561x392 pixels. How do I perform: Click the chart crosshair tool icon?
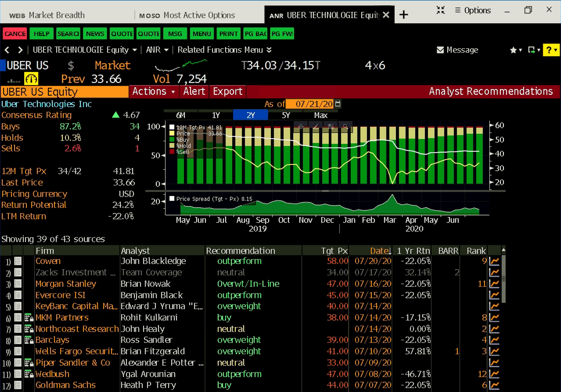[301, 127]
